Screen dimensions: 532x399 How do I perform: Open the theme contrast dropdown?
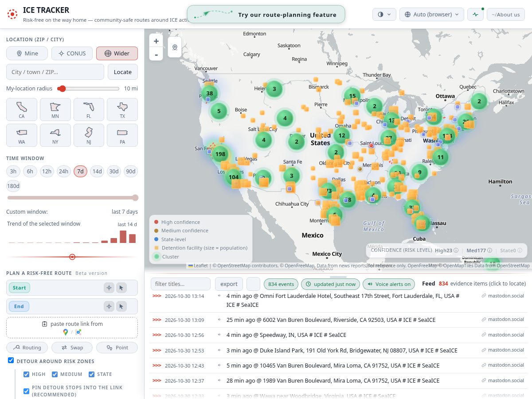tap(384, 14)
